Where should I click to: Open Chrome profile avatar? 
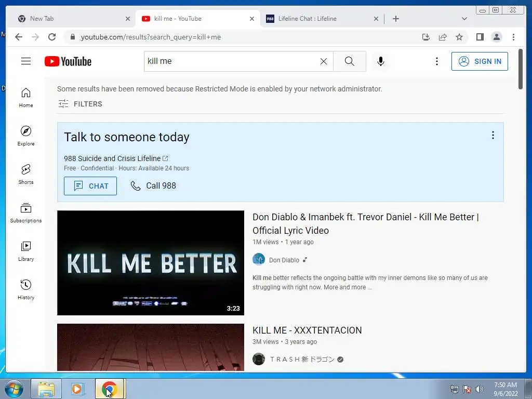[496, 37]
